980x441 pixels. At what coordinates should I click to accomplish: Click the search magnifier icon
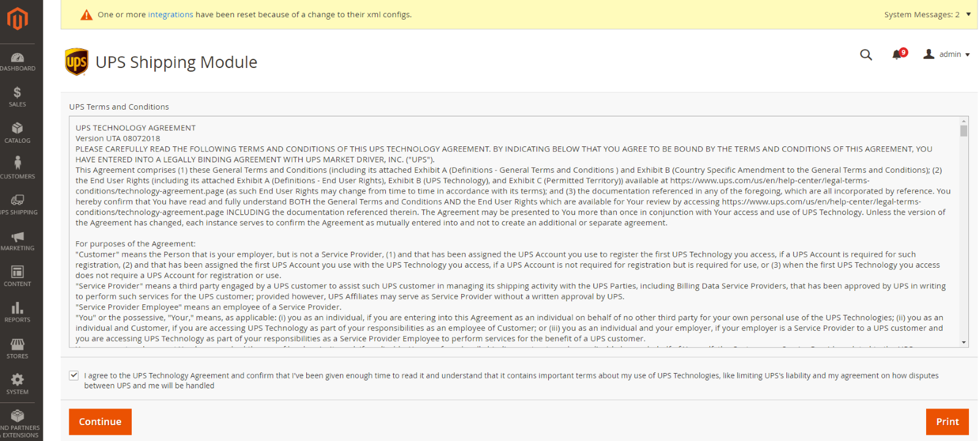[x=866, y=55]
